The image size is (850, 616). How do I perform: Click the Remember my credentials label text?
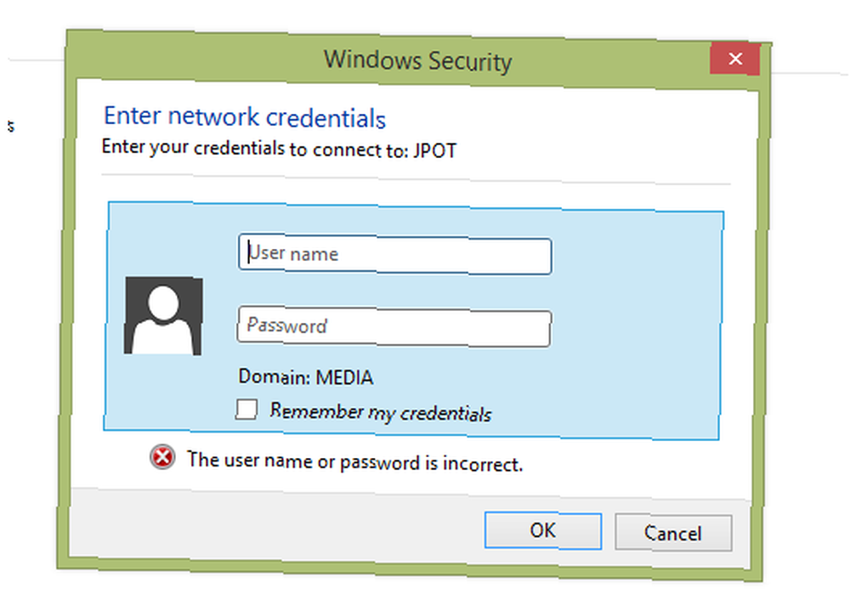(x=381, y=412)
